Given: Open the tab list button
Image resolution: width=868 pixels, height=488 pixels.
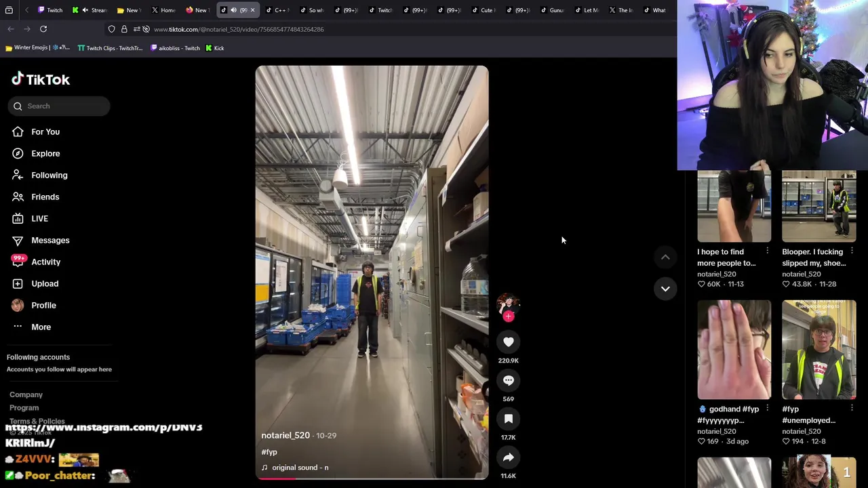Looking at the screenshot, I should pos(9,10).
